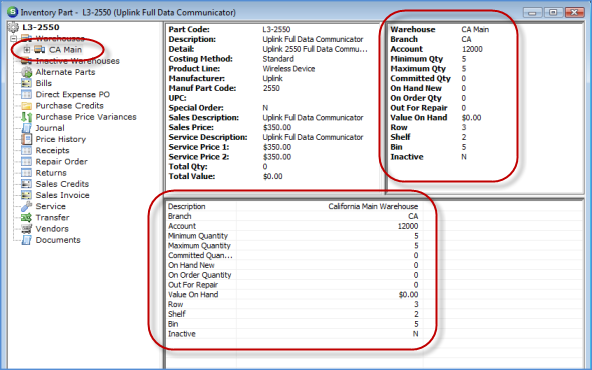Click the Service wrench icon
This screenshot has width=592, height=370.
[x=26, y=206]
